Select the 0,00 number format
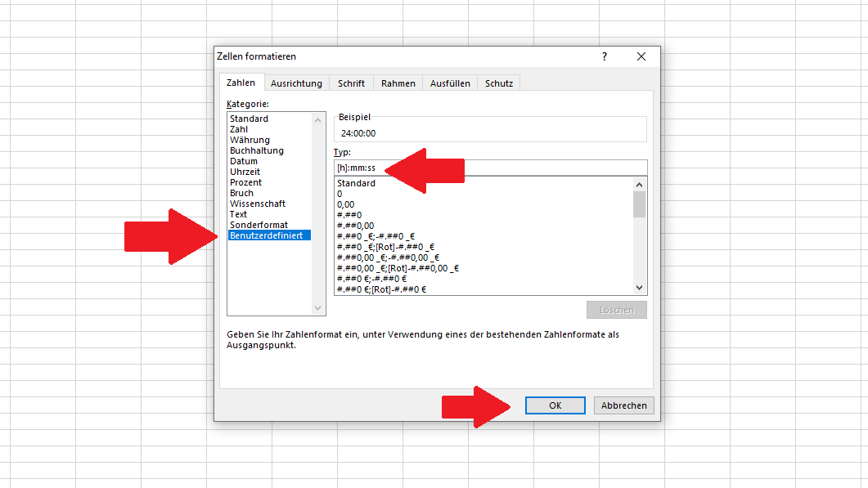 pos(345,204)
